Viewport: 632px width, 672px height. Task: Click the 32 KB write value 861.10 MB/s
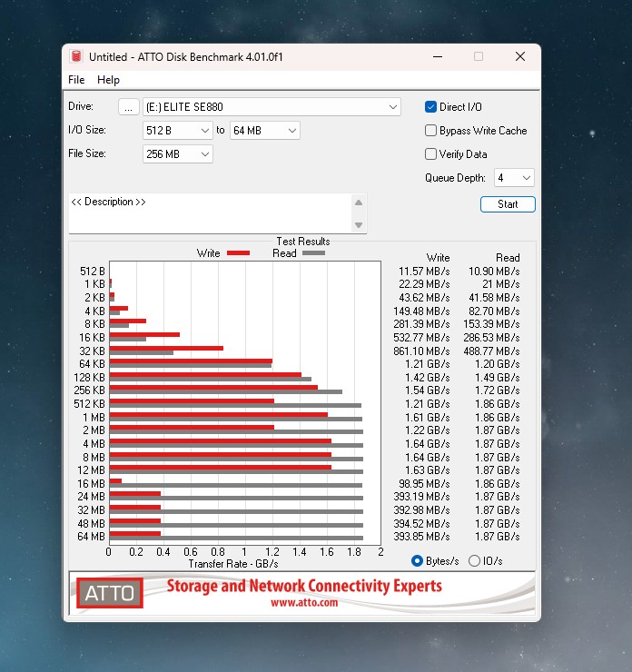(421, 351)
